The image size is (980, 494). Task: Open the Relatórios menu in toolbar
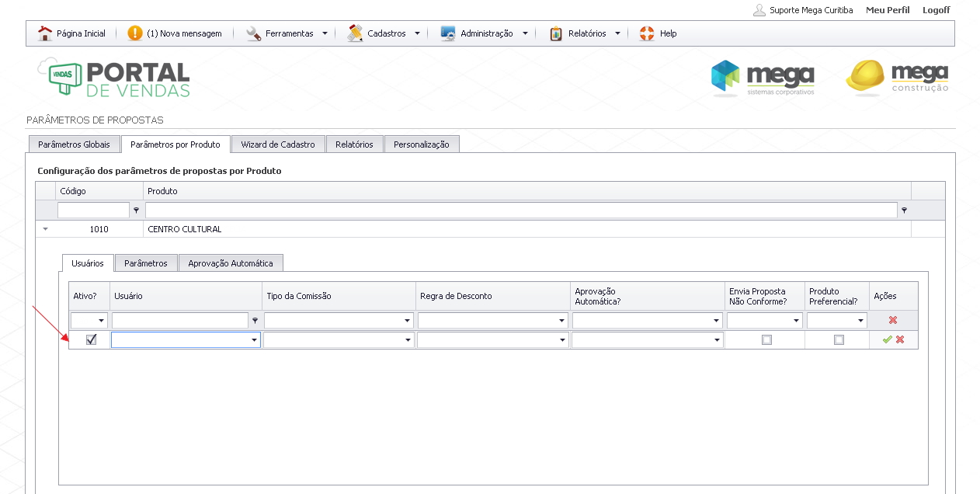pos(586,33)
